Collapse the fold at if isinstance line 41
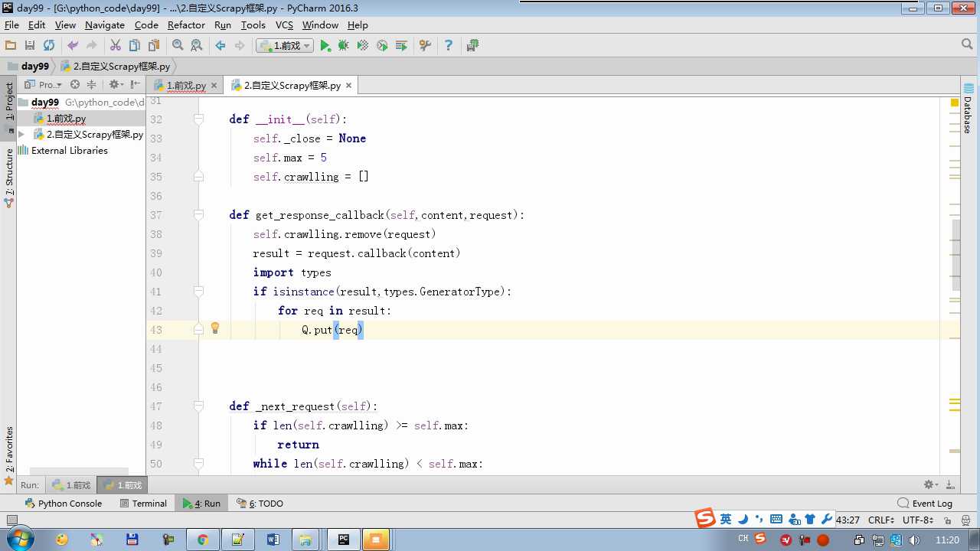Viewport: 980px width, 551px height. pos(198,292)
